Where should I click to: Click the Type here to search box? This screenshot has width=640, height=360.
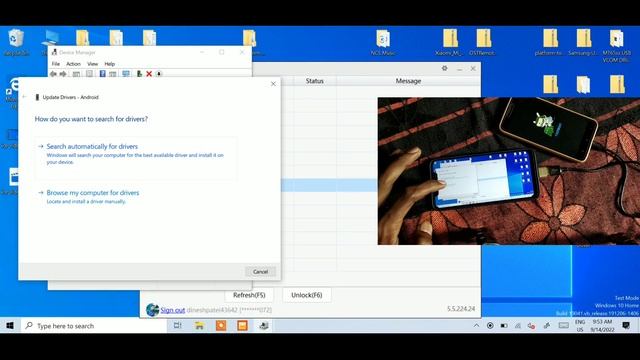(x=94, y=326)
